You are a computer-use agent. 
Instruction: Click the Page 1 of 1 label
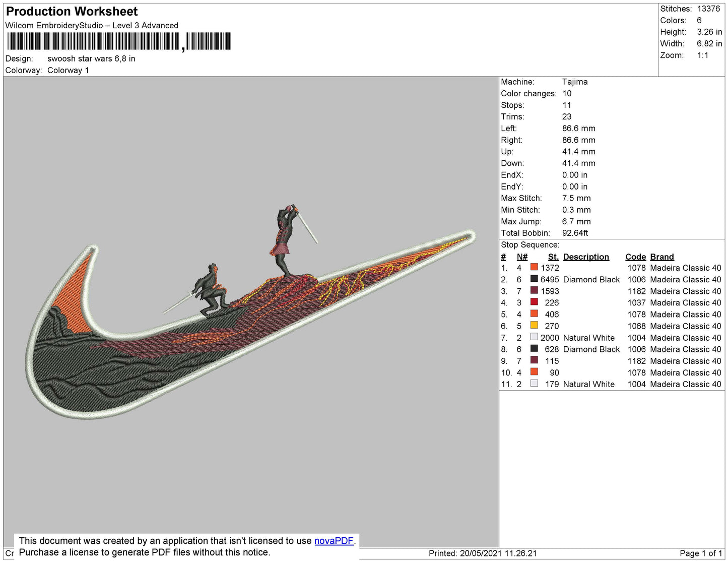coord(700,553)
